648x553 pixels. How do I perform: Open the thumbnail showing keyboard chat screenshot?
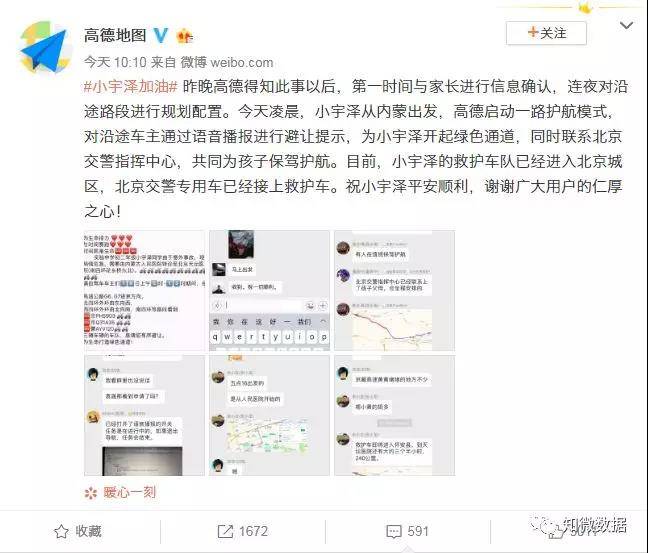click(x=269, y=291)
